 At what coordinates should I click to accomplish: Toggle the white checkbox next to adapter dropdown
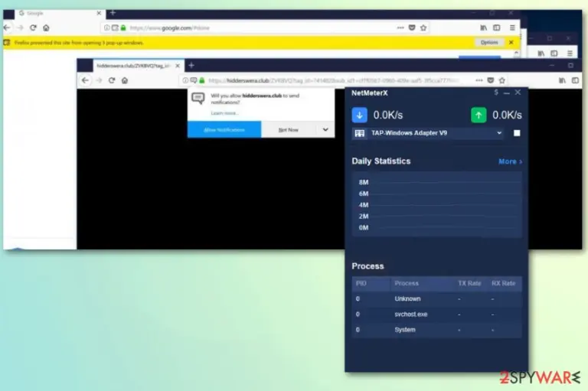point(517,133)
